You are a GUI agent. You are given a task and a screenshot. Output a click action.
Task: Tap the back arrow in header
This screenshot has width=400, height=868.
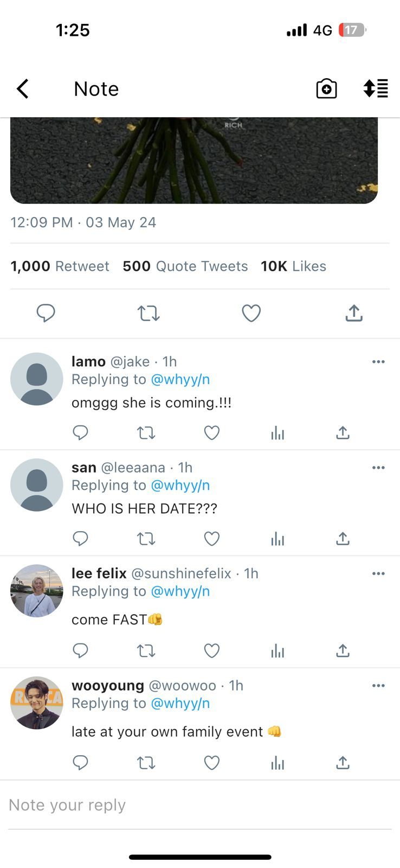tap(23, 89)
